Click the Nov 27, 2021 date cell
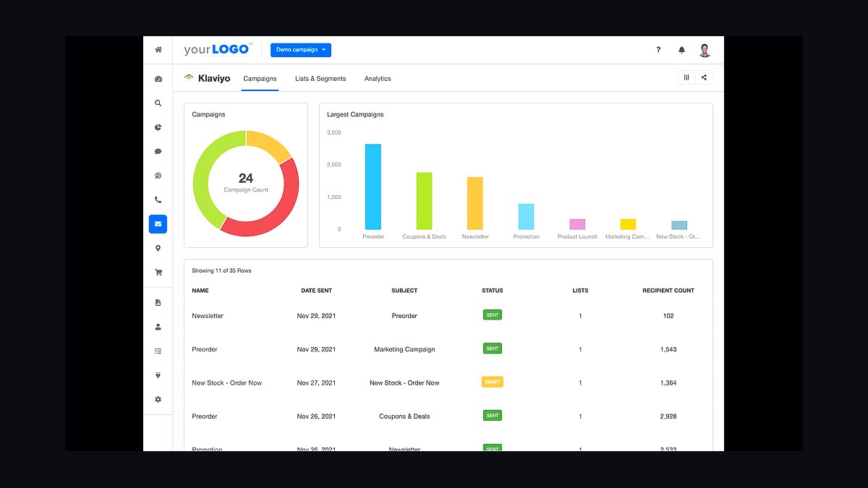This screenshot has height=488, width=868. [316, 382]
